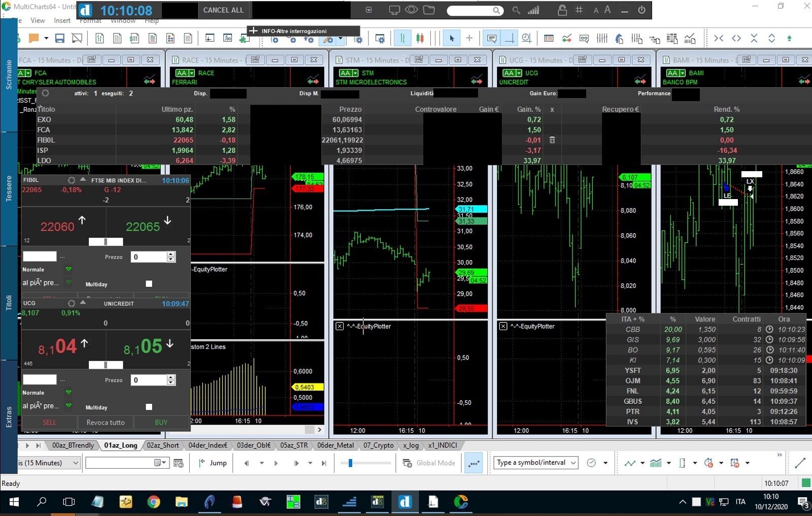812x516 pixels.
Task: Toggle the X checkbox beside STM EquityPlotter
Action: [340, 326]
